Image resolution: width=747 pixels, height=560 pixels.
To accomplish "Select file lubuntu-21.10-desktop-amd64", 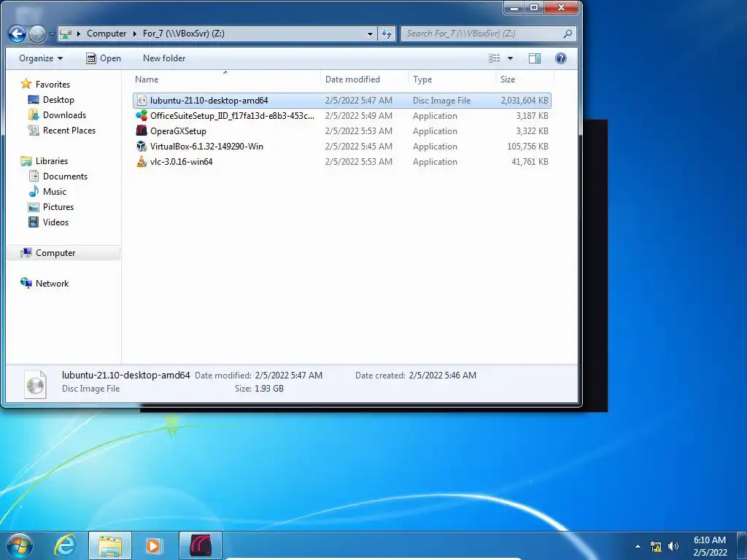I will click(x=209, y=101).
